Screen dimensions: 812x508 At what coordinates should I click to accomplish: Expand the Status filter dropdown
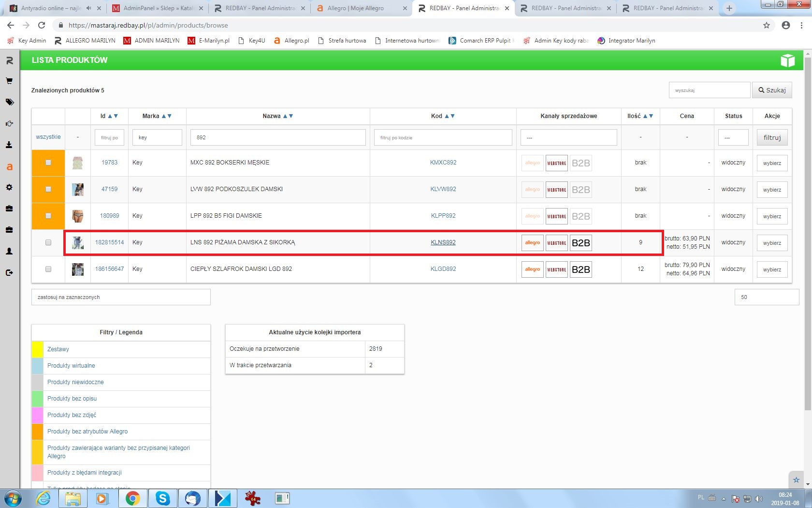point(733,137)
